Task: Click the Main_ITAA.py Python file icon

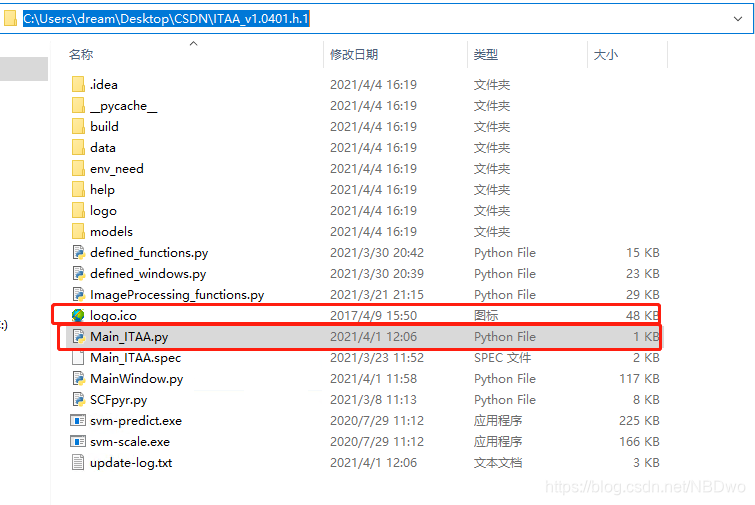Action: coord(78,337)
